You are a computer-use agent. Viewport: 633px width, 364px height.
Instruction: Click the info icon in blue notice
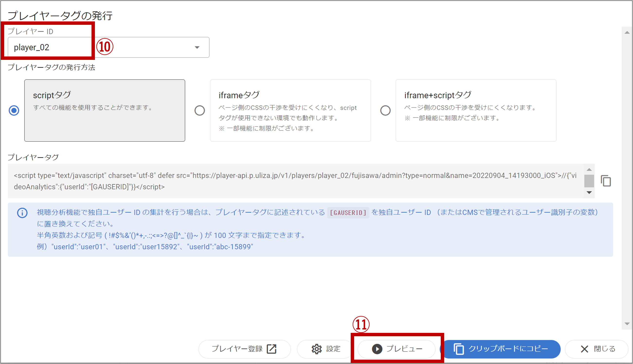[x=22, y=213]
